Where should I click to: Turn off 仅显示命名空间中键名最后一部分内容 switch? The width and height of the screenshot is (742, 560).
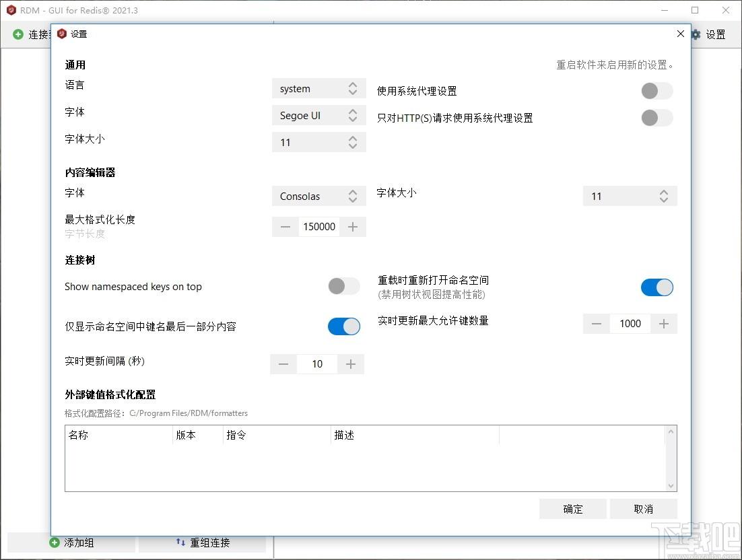coord(344,326)
